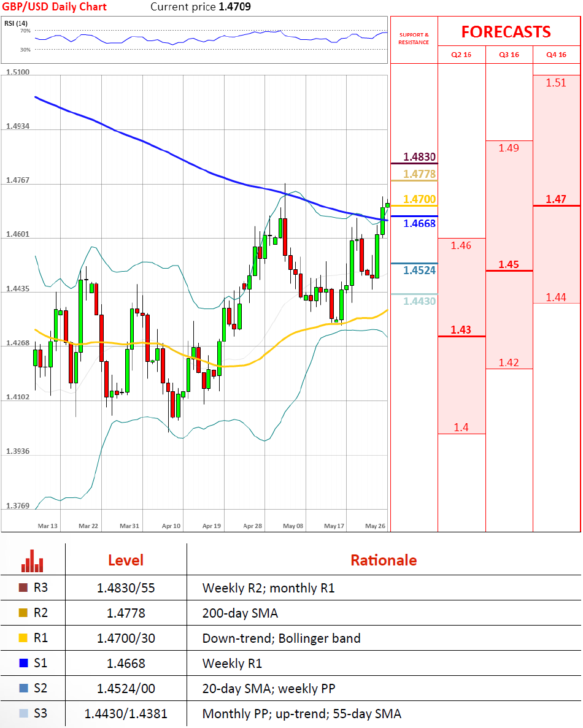
Task: Click the R1 yellow color swatch
Action: [23, 638]
